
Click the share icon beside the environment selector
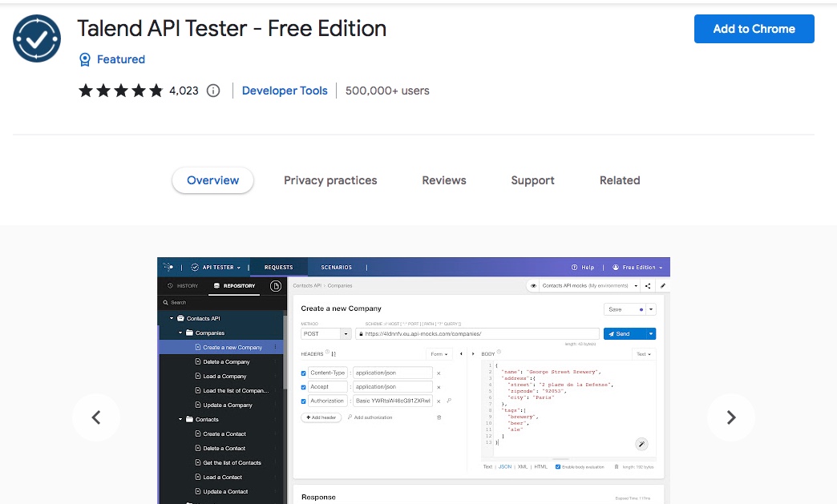648,286
